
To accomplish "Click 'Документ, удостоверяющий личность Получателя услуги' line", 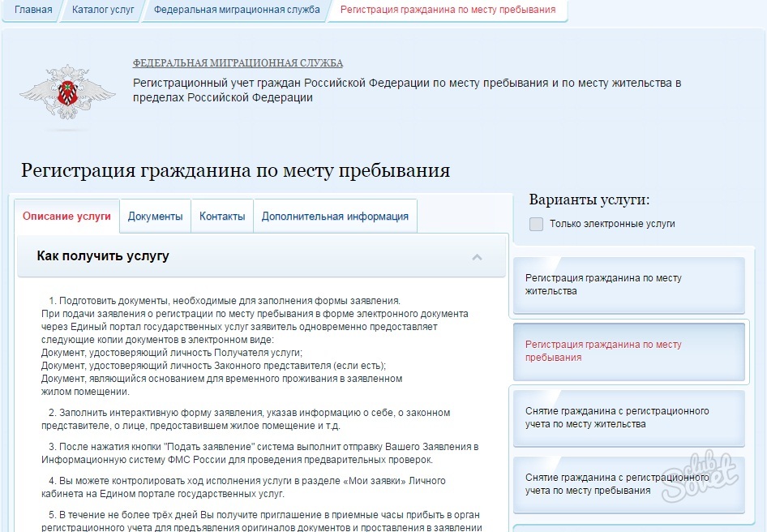I will [172, 353].
